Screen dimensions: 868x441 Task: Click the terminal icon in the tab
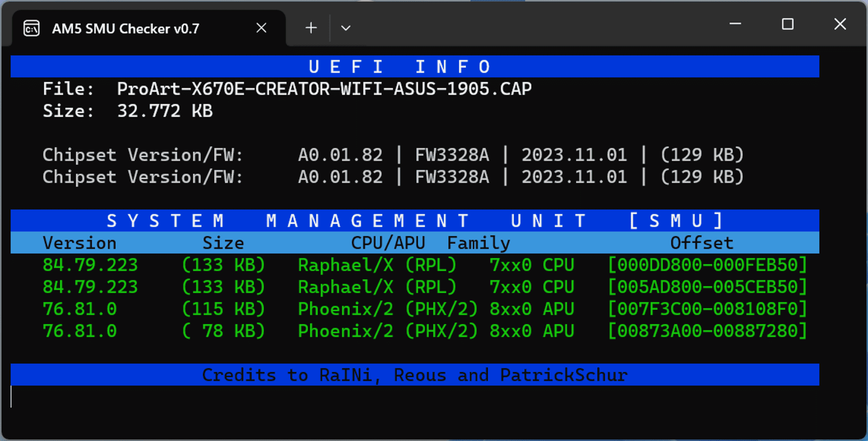coord(32,28)
